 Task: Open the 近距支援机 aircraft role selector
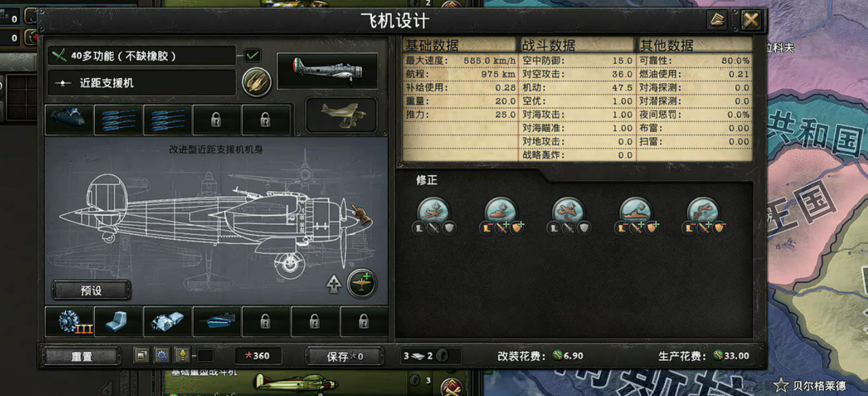coord(142,83)
